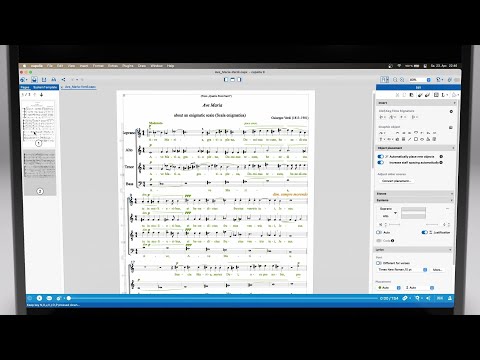The image size is (480, 360).
Task: Select the line drawing tool in Graphic object
Action: 410,139
